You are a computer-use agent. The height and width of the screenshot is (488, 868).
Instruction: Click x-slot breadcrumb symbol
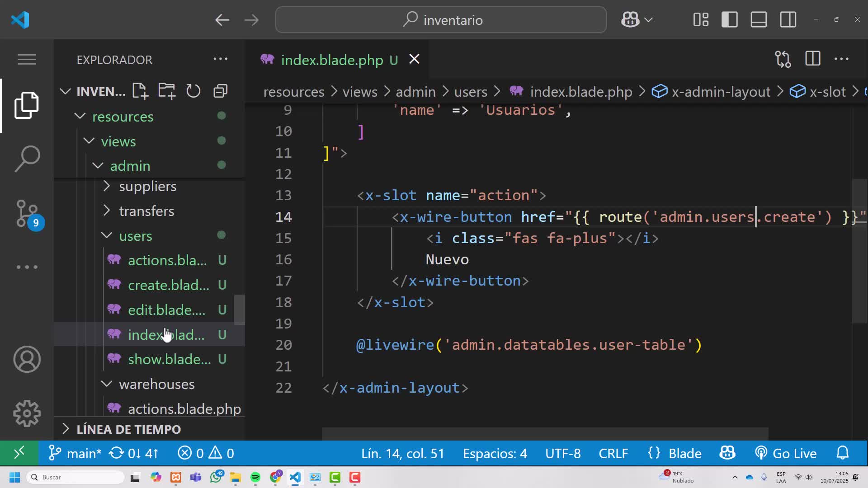coord(828,92)
